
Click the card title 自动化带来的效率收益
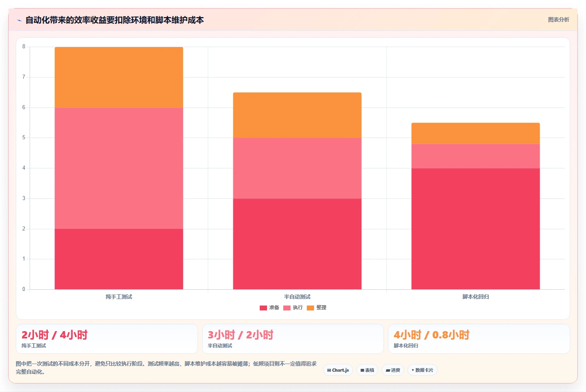click(114, 20)
